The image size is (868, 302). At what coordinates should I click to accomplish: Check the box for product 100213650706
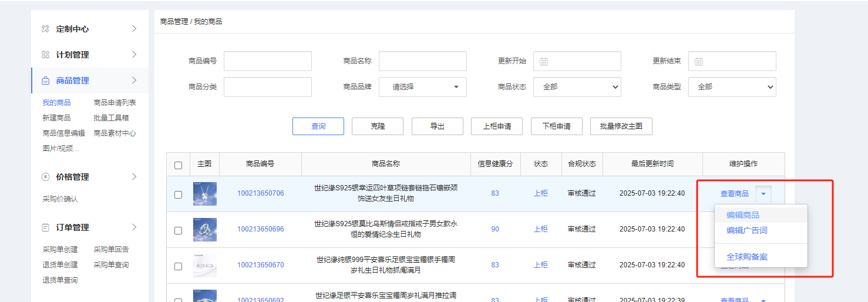(x=178, y=194)
